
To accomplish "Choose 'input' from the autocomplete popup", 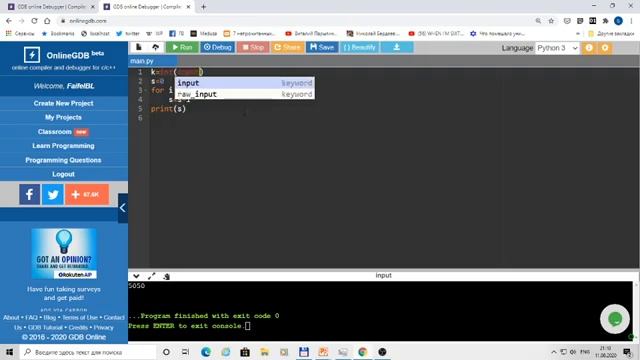I will click(245, 83).
